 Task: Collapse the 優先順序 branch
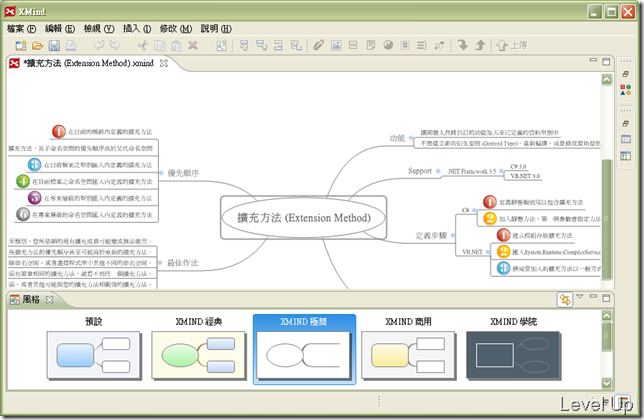(161, 173)
